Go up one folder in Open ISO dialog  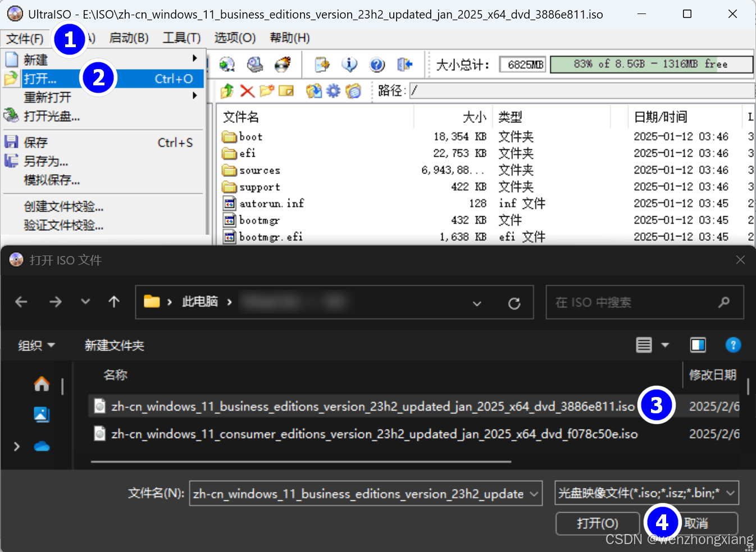click(x=114, y=302)
